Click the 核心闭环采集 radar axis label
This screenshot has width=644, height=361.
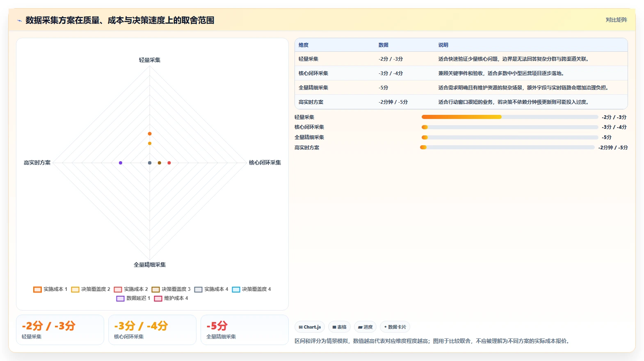[265, 162]
